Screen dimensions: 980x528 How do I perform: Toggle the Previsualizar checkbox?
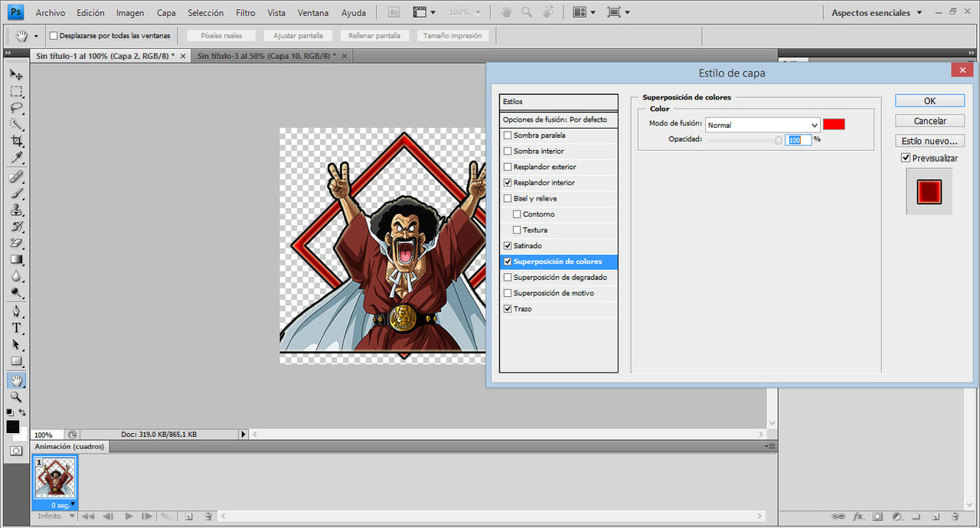pyautogui.click(x=906, y=158)
